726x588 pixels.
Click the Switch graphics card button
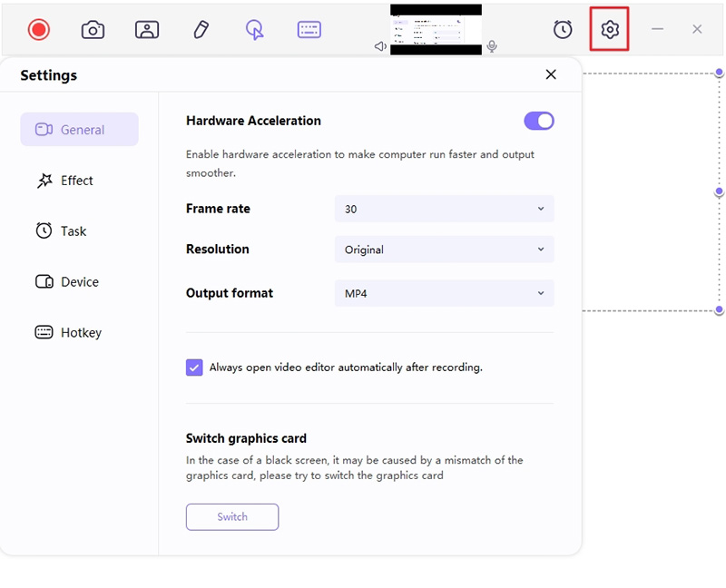click(232, 516)
